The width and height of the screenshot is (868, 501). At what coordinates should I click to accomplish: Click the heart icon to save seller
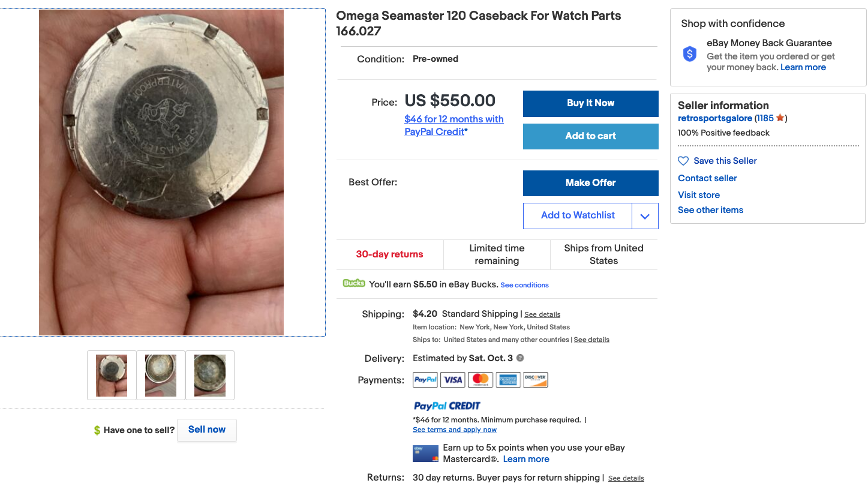[x=683, y=161]
